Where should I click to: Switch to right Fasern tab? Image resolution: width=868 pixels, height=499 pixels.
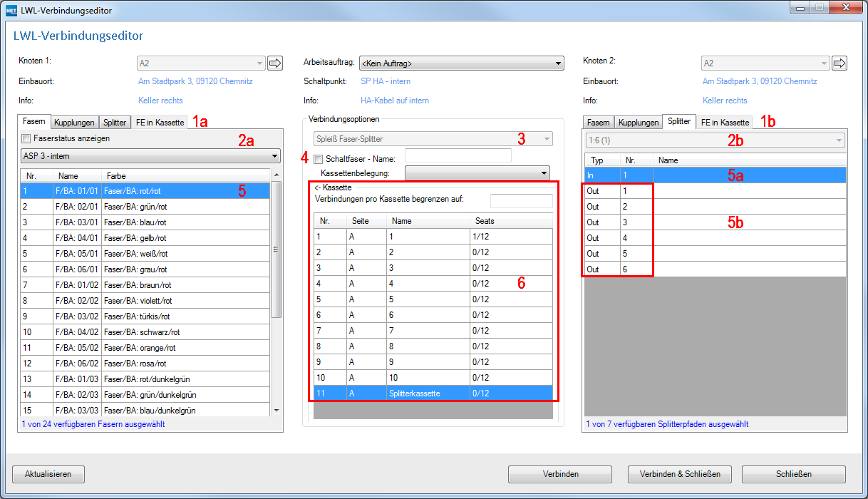[599, 123]
